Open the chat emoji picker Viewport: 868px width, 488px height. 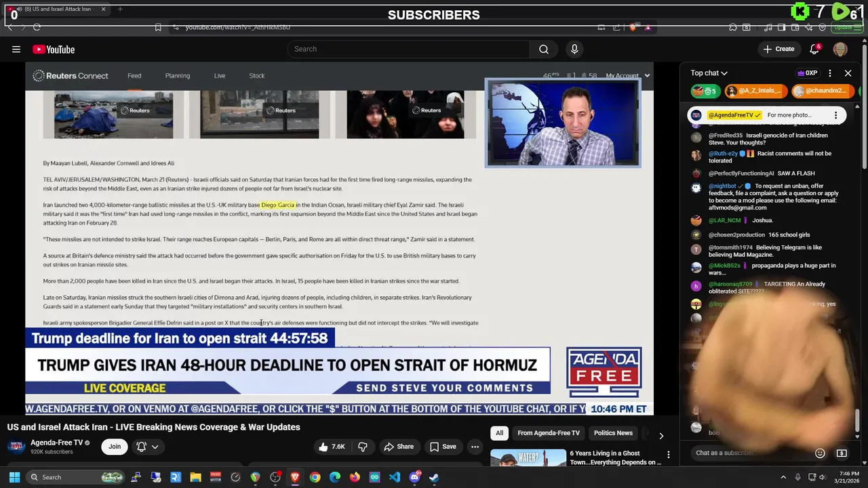coord(820,453)
